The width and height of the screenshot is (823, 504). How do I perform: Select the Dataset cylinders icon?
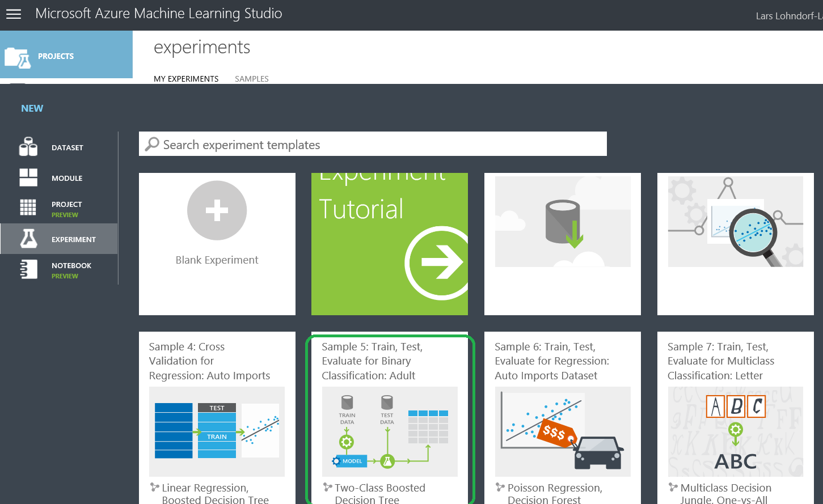coord(28,147)
